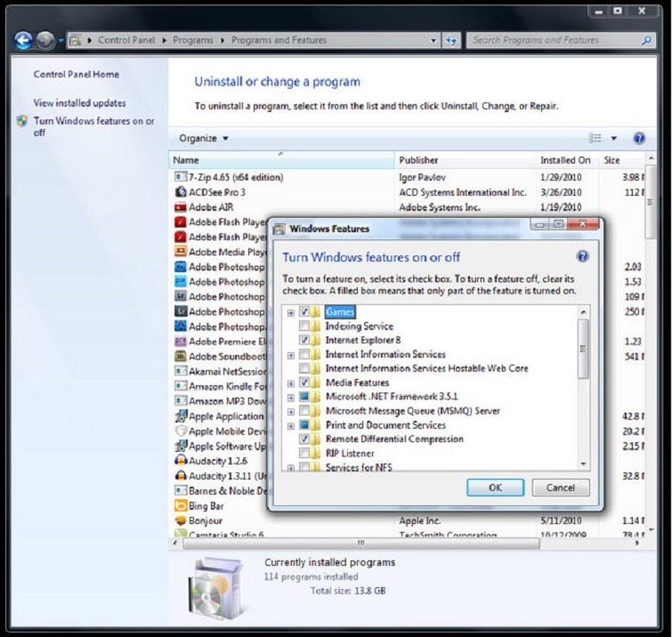Click the Bonjour program icon in list

point(180,520)
